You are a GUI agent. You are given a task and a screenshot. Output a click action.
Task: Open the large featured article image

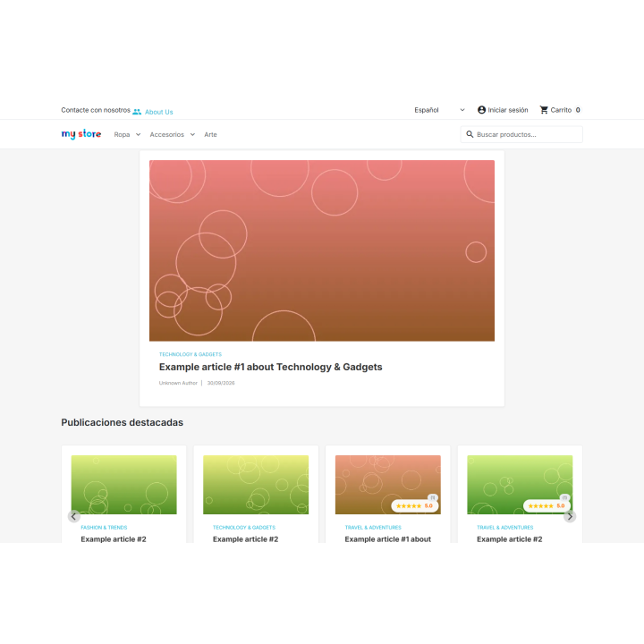[322, 250]
